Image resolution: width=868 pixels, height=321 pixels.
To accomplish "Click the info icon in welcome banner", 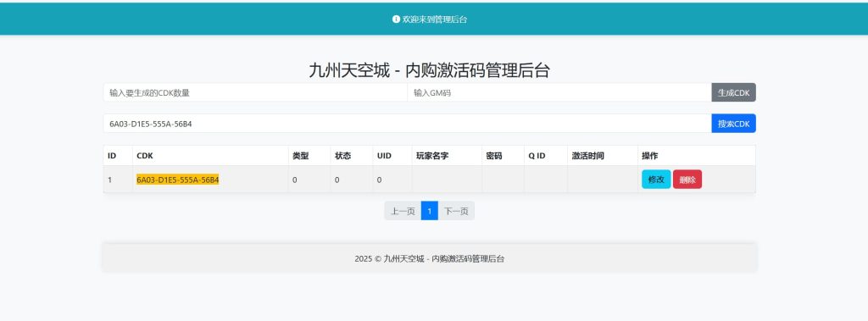I will 396,19.
